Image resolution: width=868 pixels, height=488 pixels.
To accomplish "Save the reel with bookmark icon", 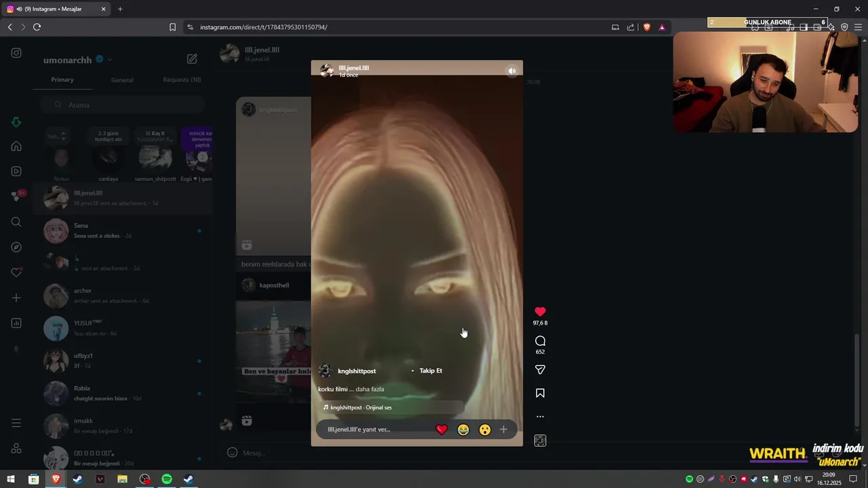I will pos(540,393).
